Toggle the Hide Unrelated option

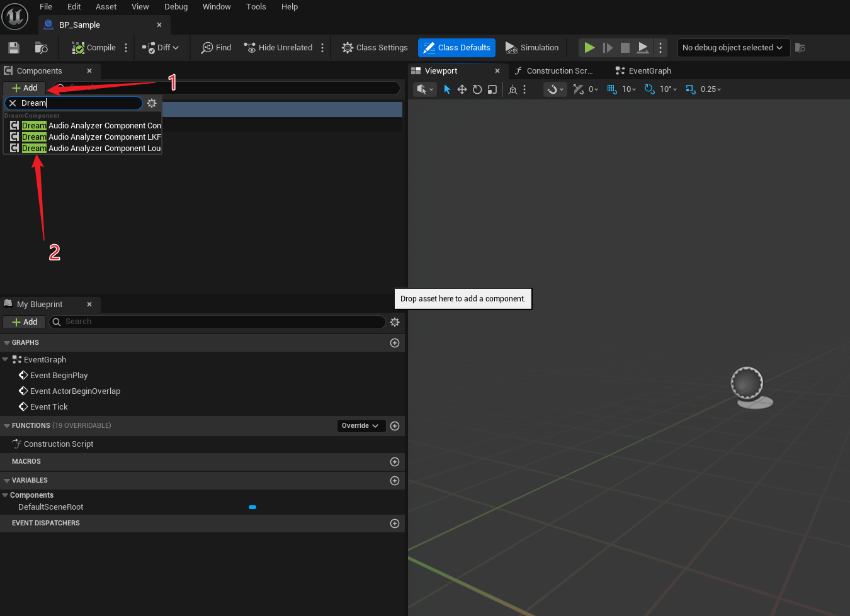point(278,48)
